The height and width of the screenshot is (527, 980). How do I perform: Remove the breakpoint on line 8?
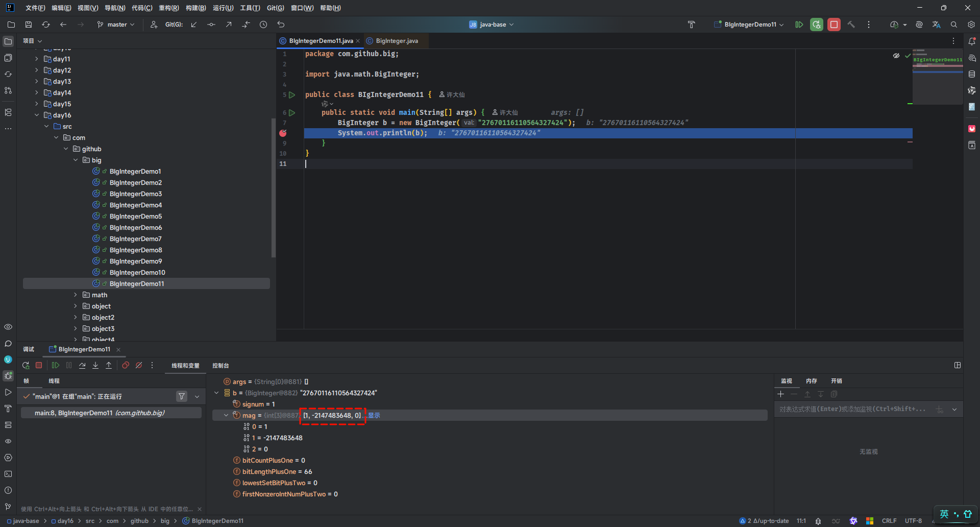[283, 133]
